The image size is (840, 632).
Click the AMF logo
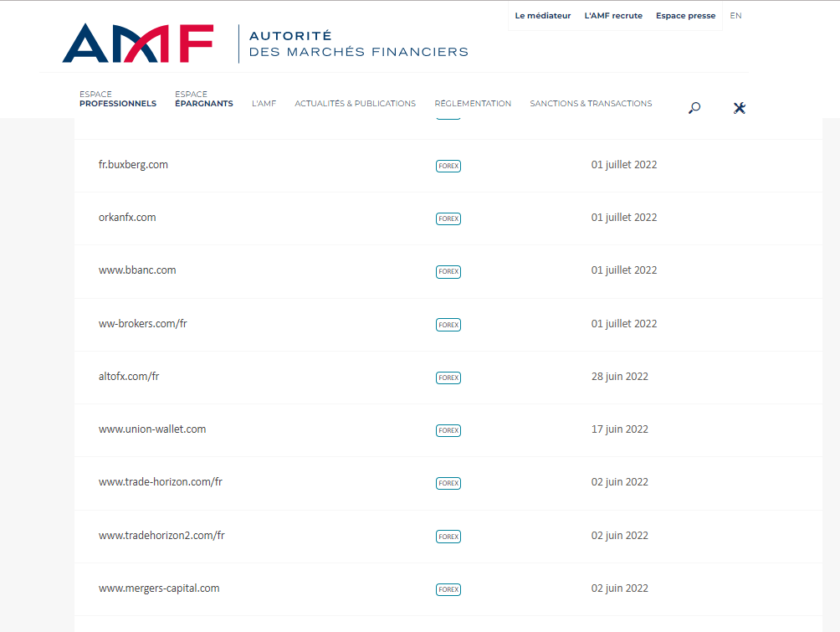(138, 44)
